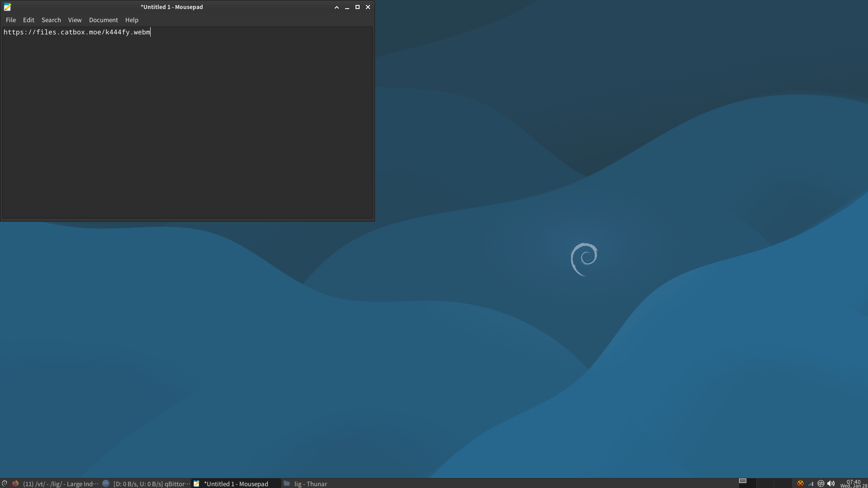This screenshot has width=868, height=488.
Task: Open the Edit menu in Mousepad
Action: [x=28, y=20]
